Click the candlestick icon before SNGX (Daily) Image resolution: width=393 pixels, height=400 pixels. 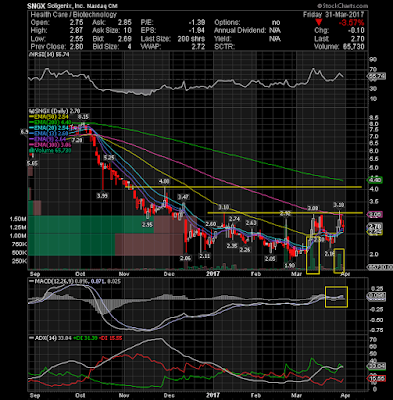click(31, 111)
